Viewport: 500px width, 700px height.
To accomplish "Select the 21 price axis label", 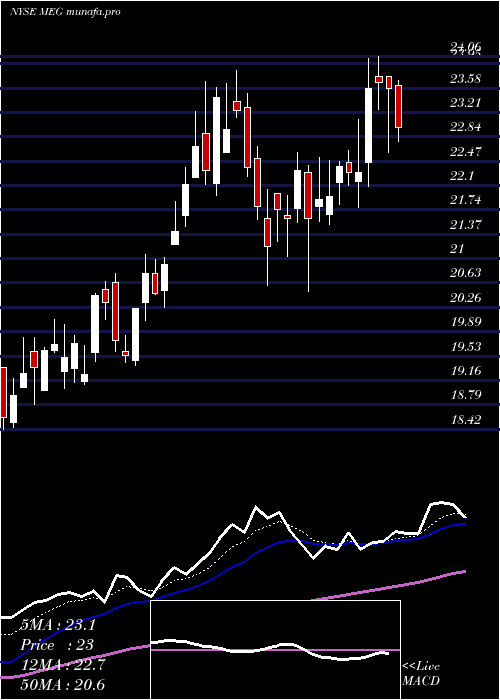I will [457, 249].
